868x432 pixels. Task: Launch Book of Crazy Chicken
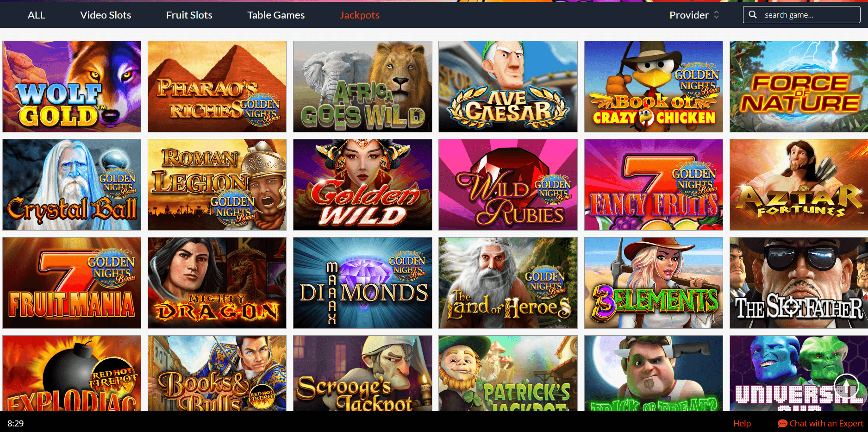tap(653, 87)
